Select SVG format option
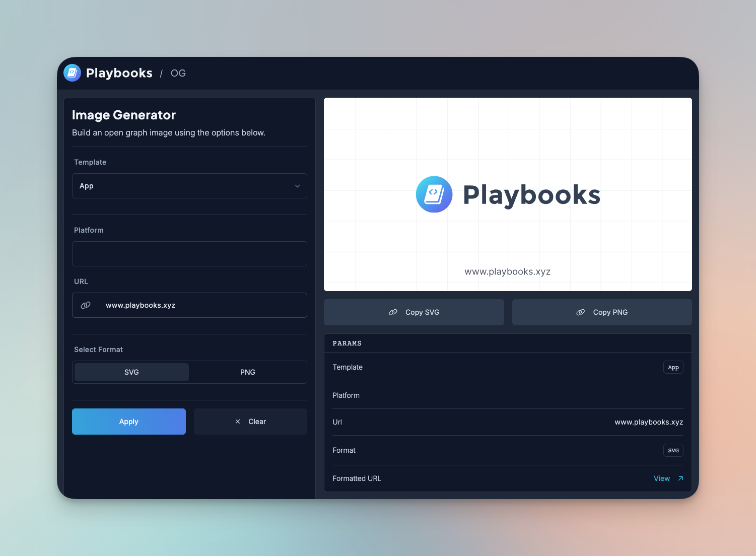Image resolution: width=756 pixels, height=556 pixels. point(131,372)
